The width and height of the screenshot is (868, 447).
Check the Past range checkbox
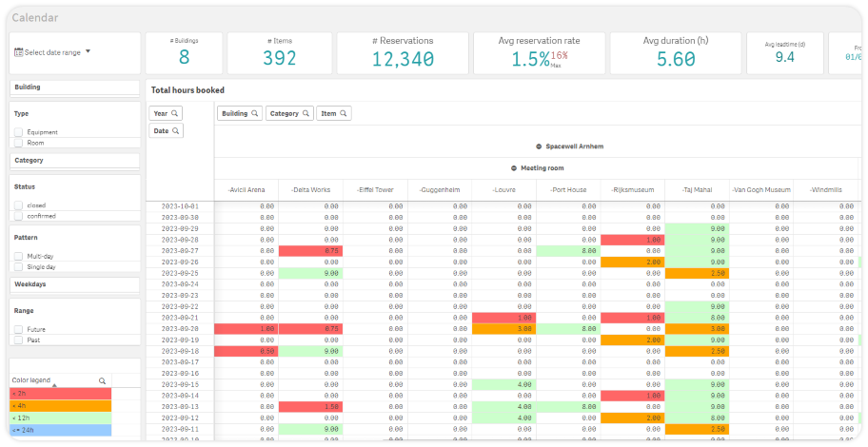19,340
